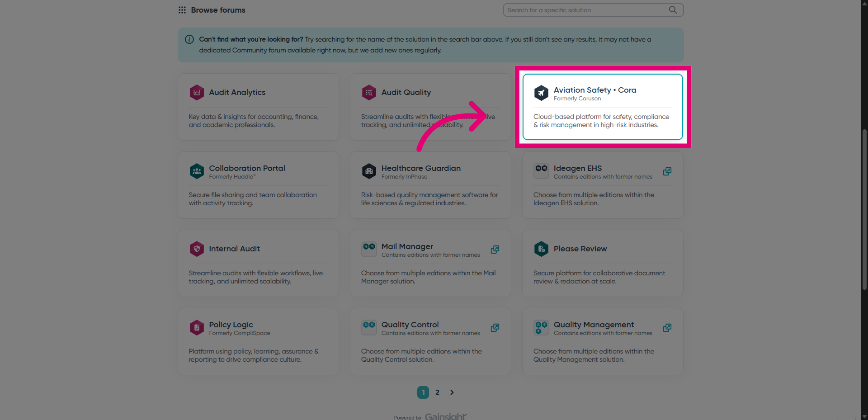This screenshot has height=420, width=868.
Task: Go to pagination page 2
Action: [437, 392]
